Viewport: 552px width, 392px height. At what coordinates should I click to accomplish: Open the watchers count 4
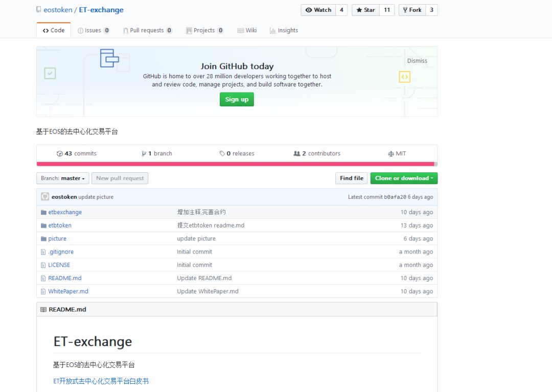tap(341, 10)
